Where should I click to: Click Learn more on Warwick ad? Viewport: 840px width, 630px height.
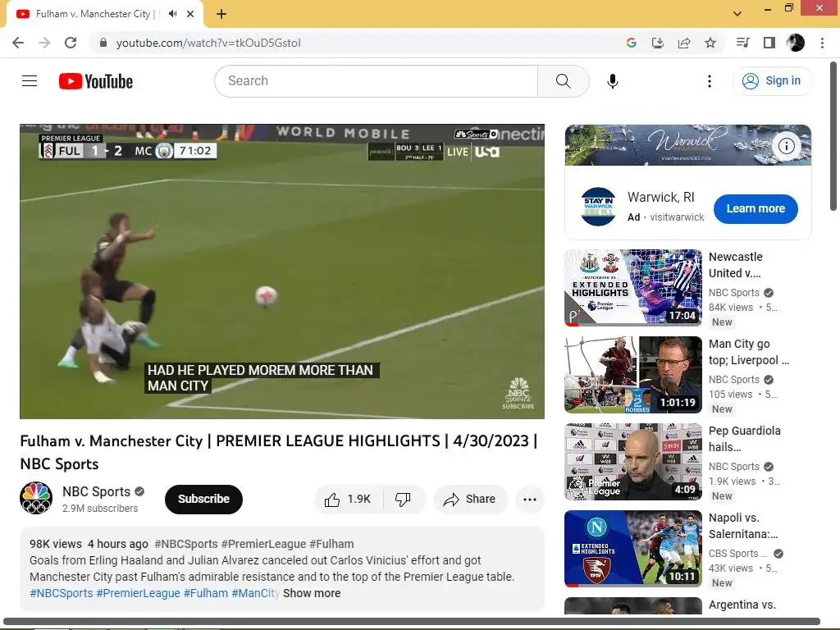coord(756,209)
